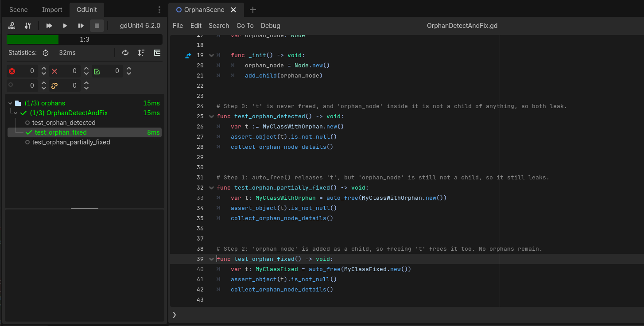644x326 pixels.
Task: Click the debug tests step-play button
Action: [81, 26]
